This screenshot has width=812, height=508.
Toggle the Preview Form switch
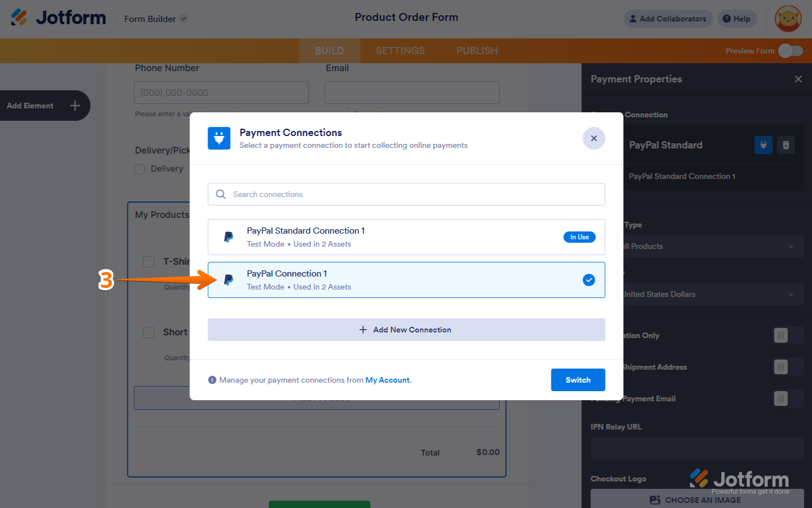(x=790, y=51)
